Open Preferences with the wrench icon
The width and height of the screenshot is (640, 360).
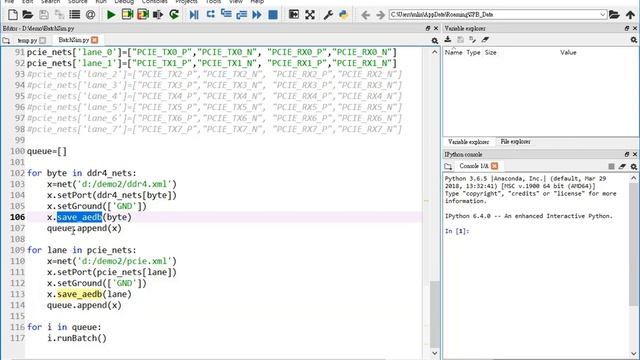[x=328, y=15]
